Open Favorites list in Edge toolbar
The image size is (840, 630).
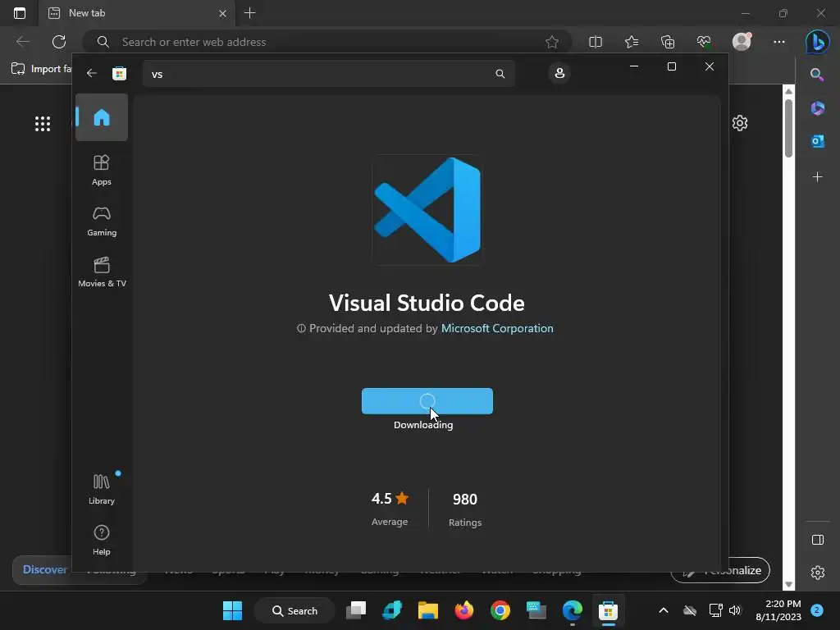(632, 42)
